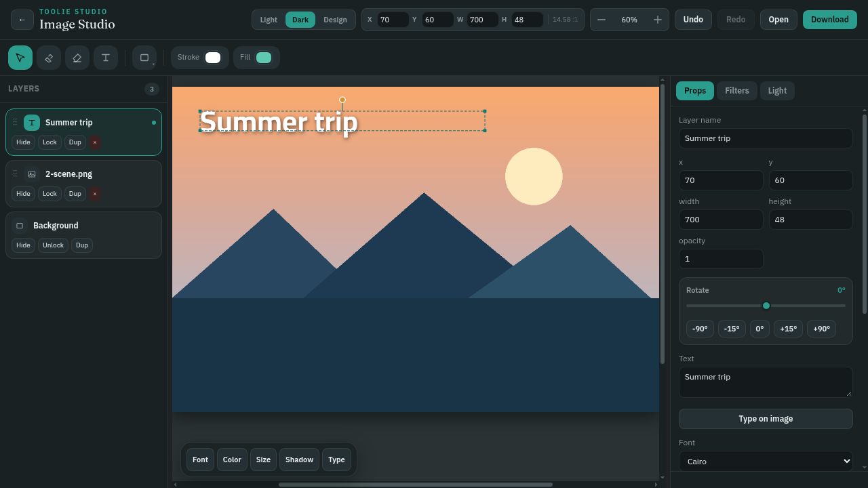This screenshot has height=488, width=868.
Task: Open the Size option in floating toolbar
Action: (263, 460)
